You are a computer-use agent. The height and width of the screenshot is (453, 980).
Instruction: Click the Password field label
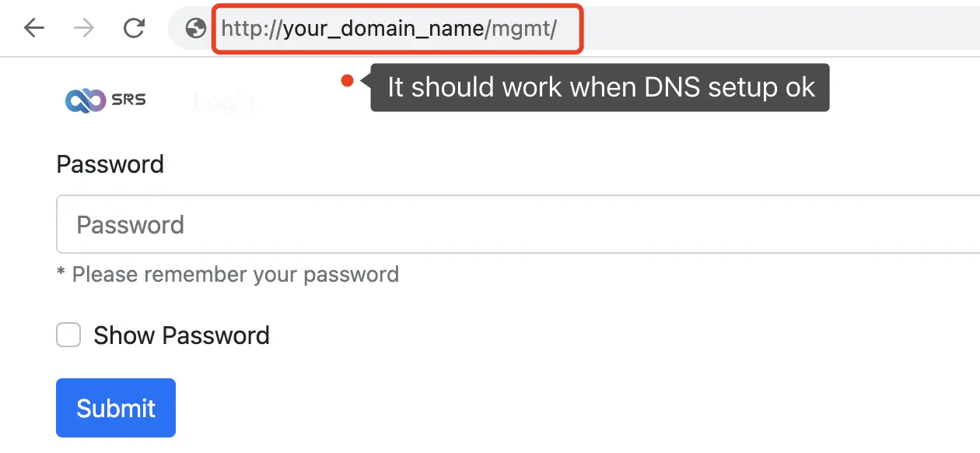click(x=110, y=164)
